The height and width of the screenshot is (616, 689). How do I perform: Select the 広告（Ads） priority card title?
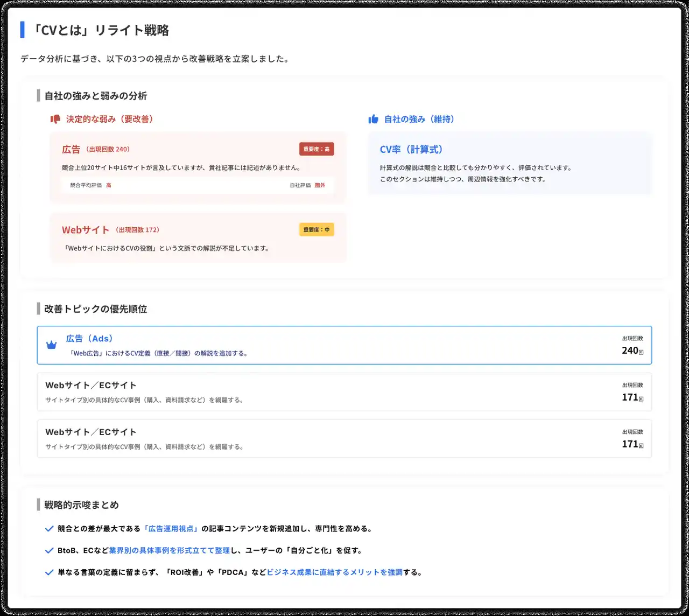89,339
